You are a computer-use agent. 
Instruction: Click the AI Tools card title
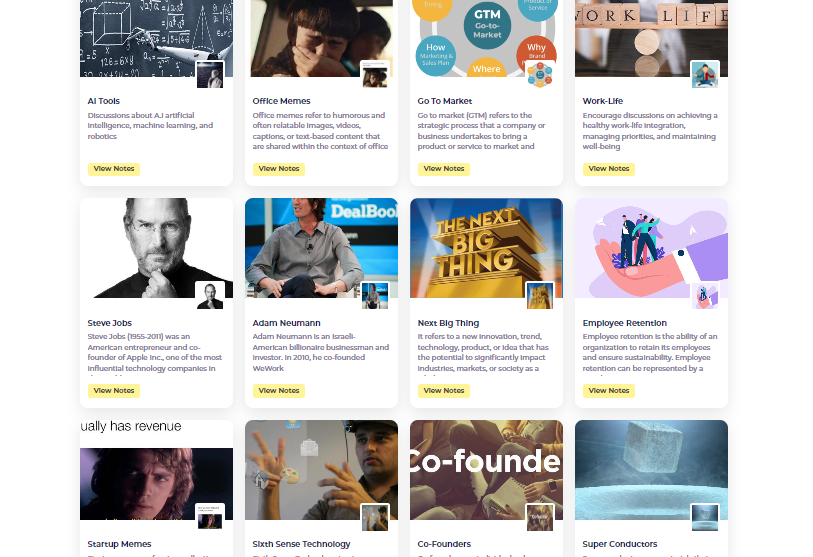click(104, 101)
